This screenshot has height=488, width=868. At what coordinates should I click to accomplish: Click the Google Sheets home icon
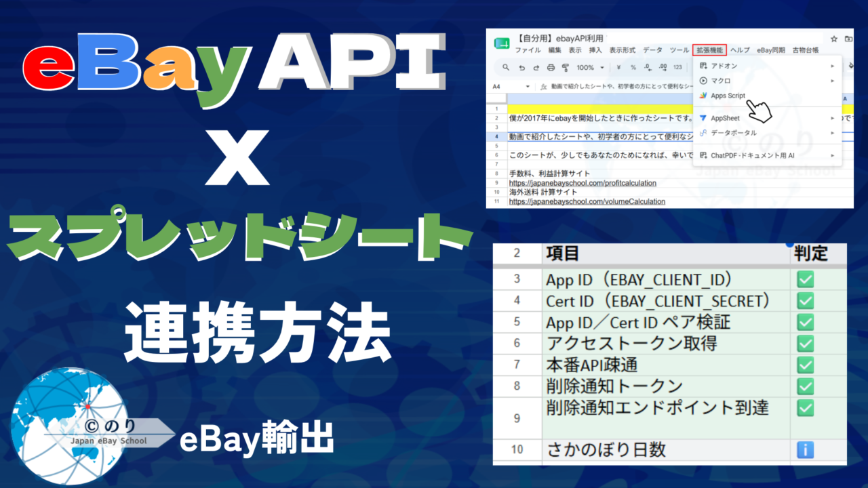tap(502, 43)
